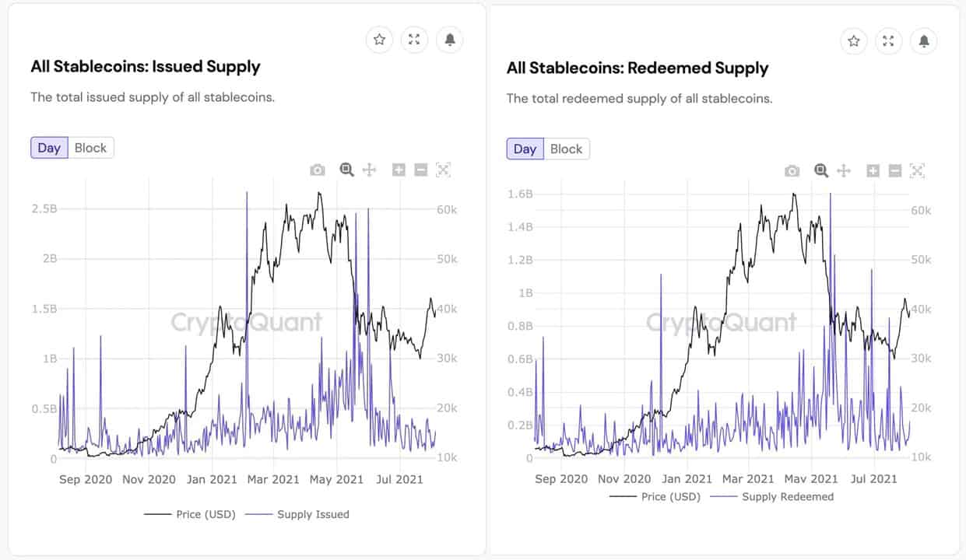The image size is (966, 560).
Task: Expand the Issued Supply chart to fullscreen
Action: (x=414, y=40)
